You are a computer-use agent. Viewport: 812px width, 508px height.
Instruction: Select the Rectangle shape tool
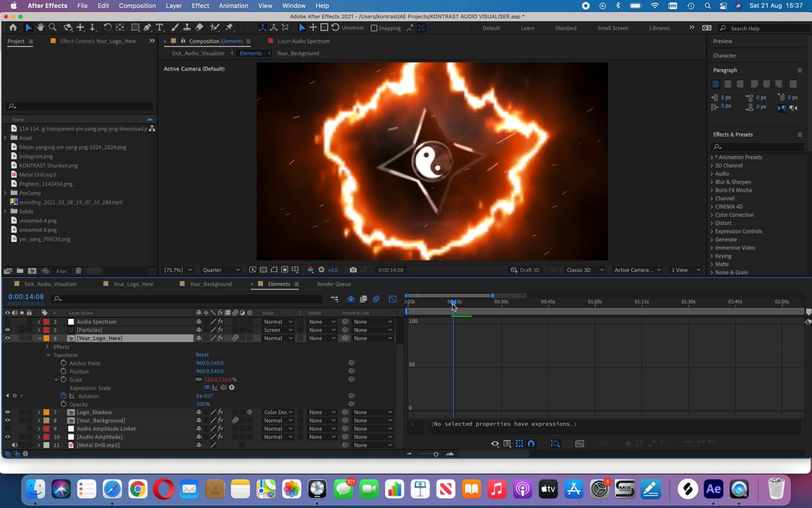click(x=135, y=28)
